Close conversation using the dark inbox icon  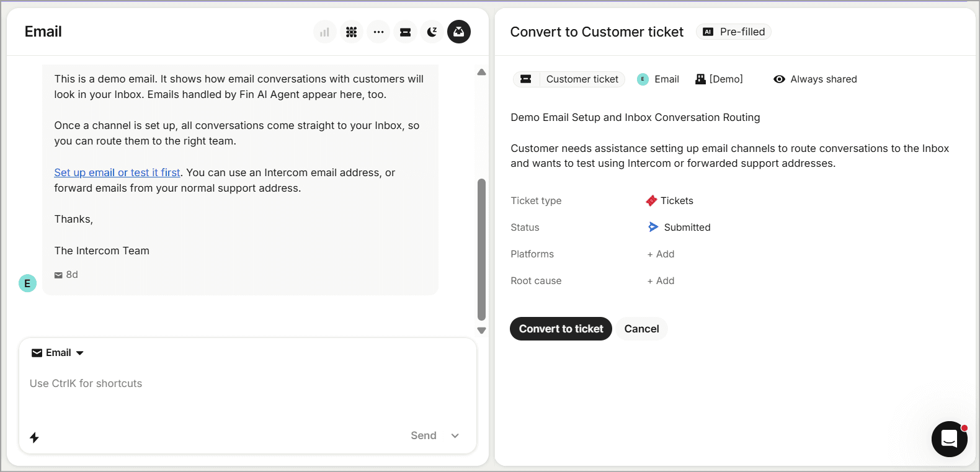pos(459,32)
